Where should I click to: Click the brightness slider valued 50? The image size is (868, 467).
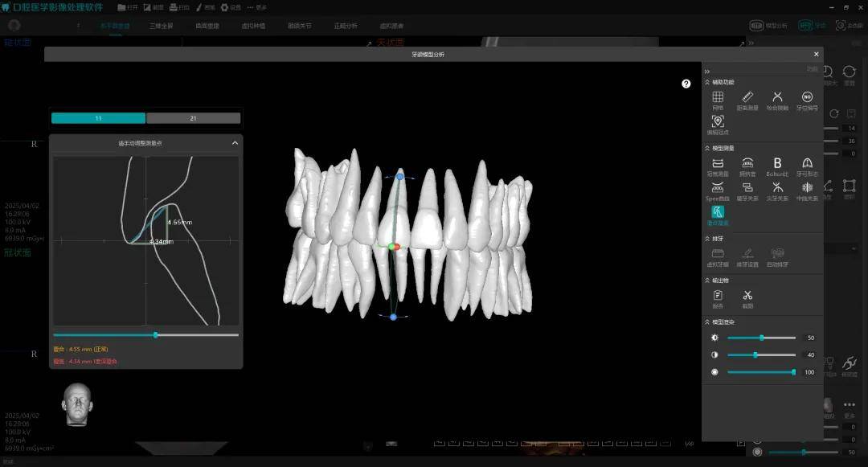[761, 338]
